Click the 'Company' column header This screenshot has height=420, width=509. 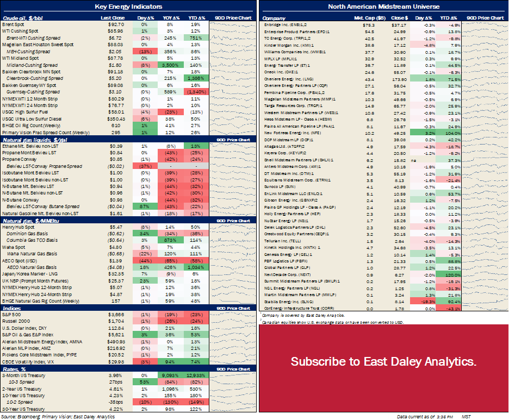(274, 18)
